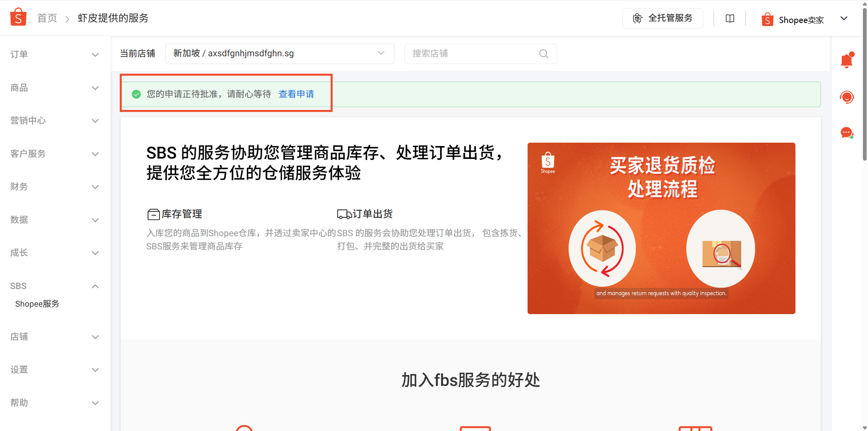
Task: Click the Shopee卖家 account avatar icon
Action: click(x=767, y=19)
